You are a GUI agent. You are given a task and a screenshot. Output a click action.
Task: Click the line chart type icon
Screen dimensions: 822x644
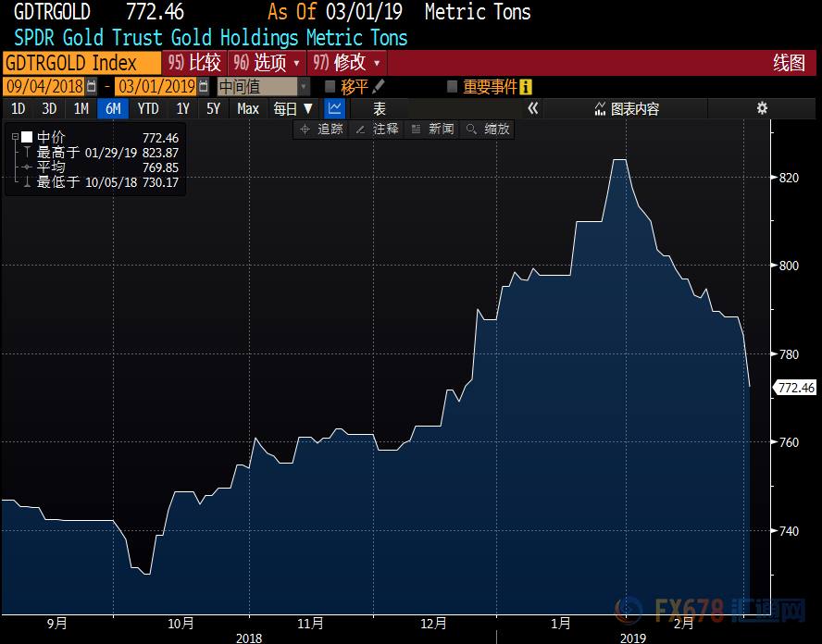[x=334, y=108]
